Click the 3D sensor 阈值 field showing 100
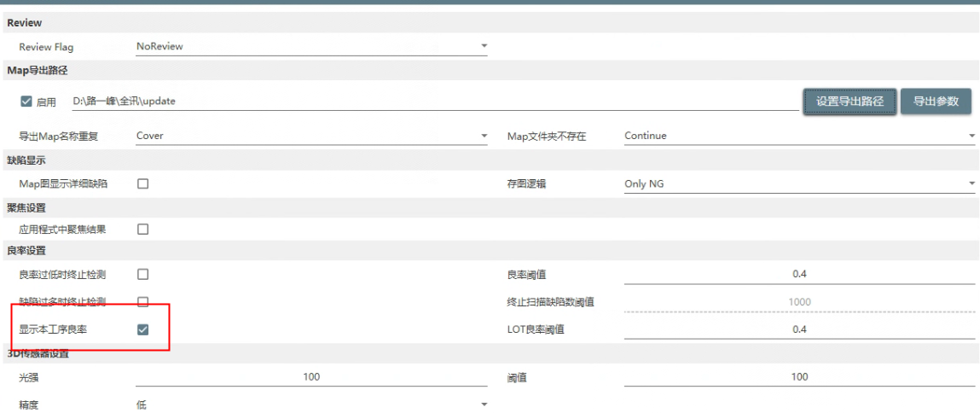 click(x=799, y=377)
